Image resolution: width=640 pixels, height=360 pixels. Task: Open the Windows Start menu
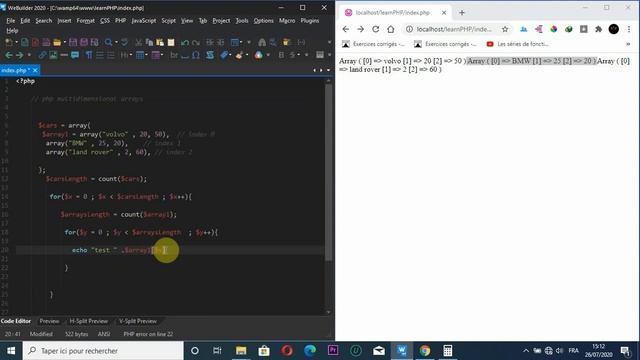[x=11, y=351]
